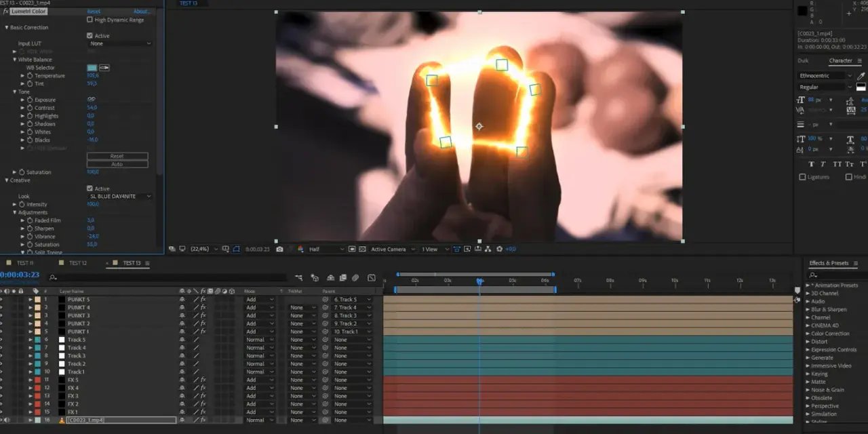The image size is (868, 434).
Task: Uncheck Active under Basic Correction
Action: click(90, 35)
